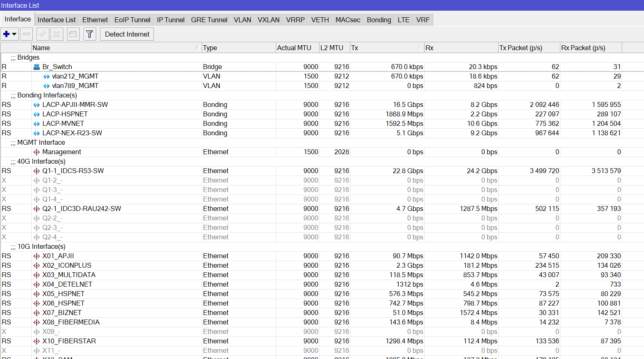Screen dimensions: 644x359
Task: Click the bridge icon beside Br_Switch
Action: click(36, 67)
